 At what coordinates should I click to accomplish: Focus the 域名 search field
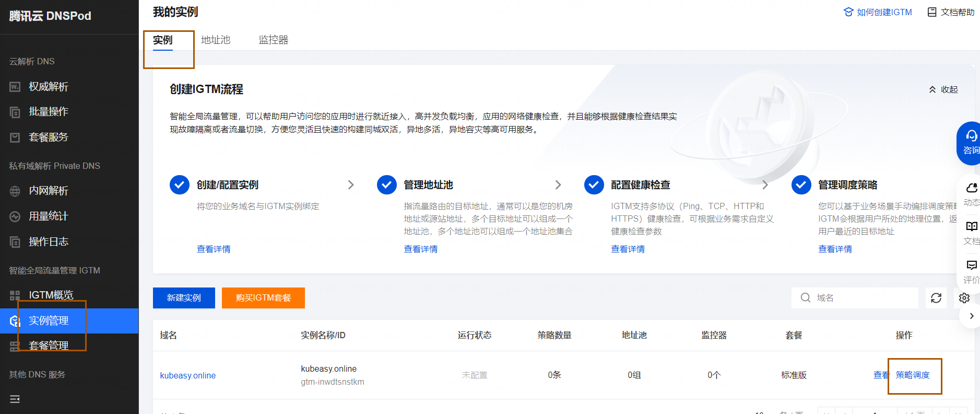point(855,298)
